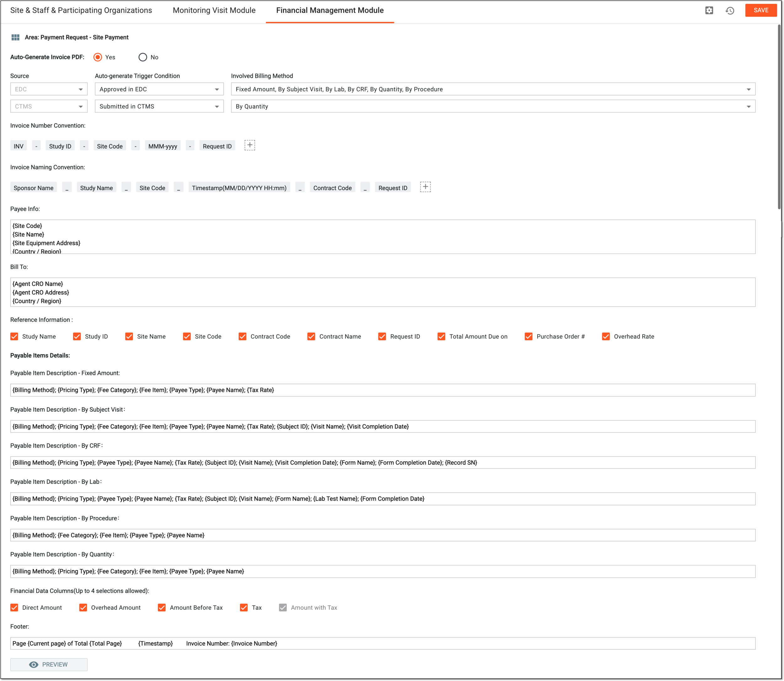Uncheck Overhead Amount column checkbox
784x681 pixels.
(x=83, y=607)
